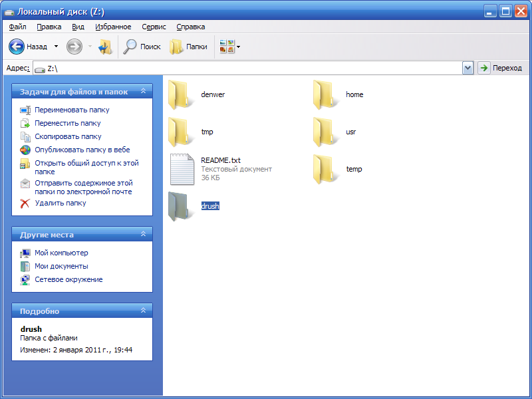Click the Переход go button
The image size is (532, 399).
point(501,68)
